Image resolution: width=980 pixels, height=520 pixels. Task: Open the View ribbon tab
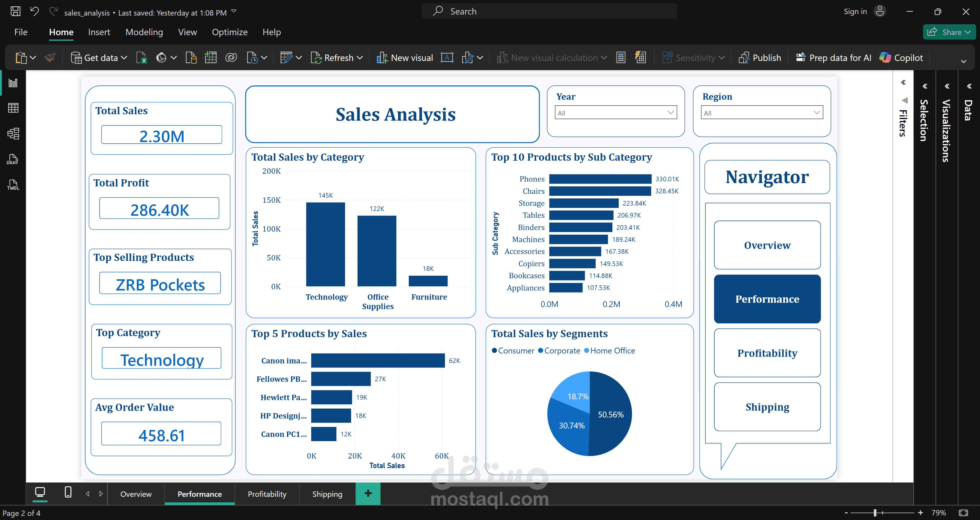tap(188, 32)
